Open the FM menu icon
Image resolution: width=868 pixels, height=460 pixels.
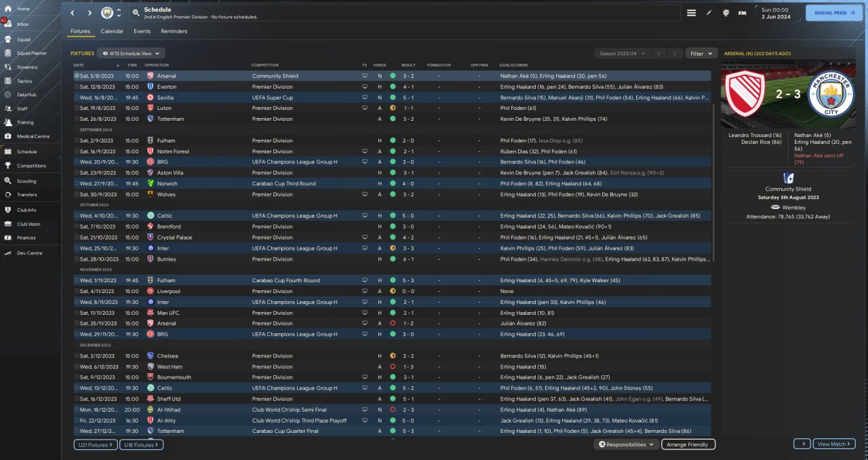[742, 13]
